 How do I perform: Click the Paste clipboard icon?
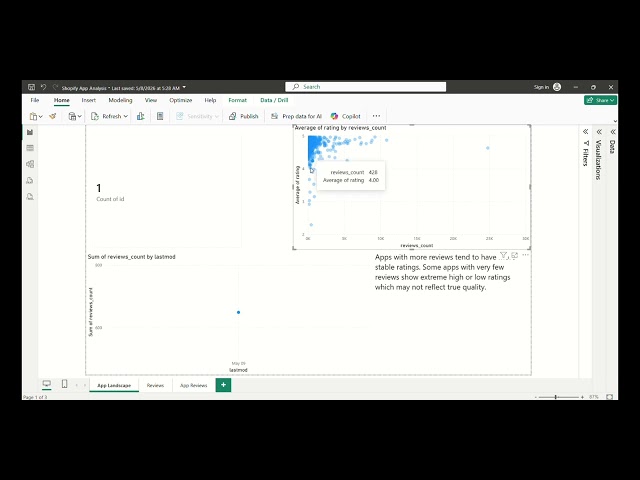coord(33,116)
